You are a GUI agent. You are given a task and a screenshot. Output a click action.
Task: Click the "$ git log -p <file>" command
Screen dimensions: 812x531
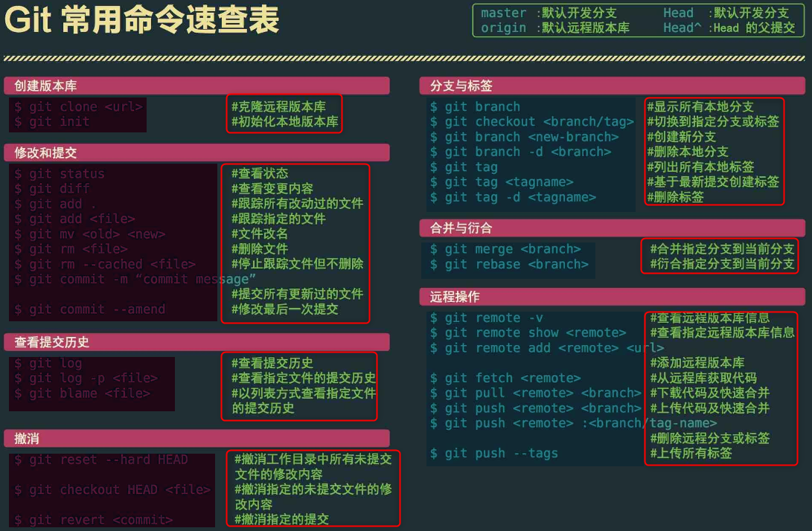click(x=86, y=379)
